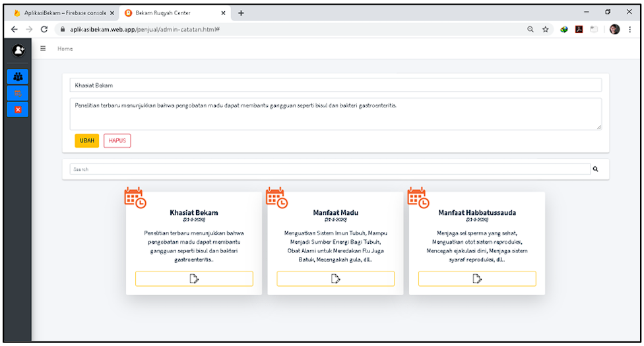The height and width of the screenshot is (346, 644).
Task: Click the UBAH button
Action: (x=87, y=140)
